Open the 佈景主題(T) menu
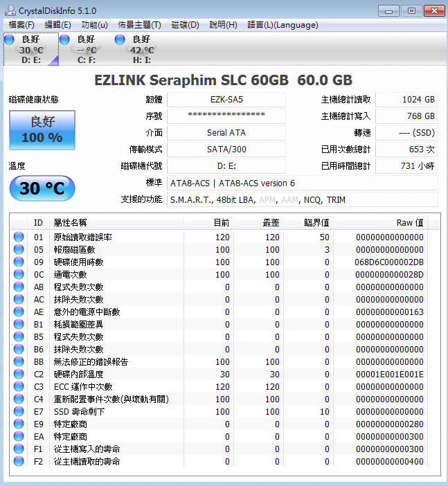The height and width of the screenshot is (486, 448). coord(139,25)
